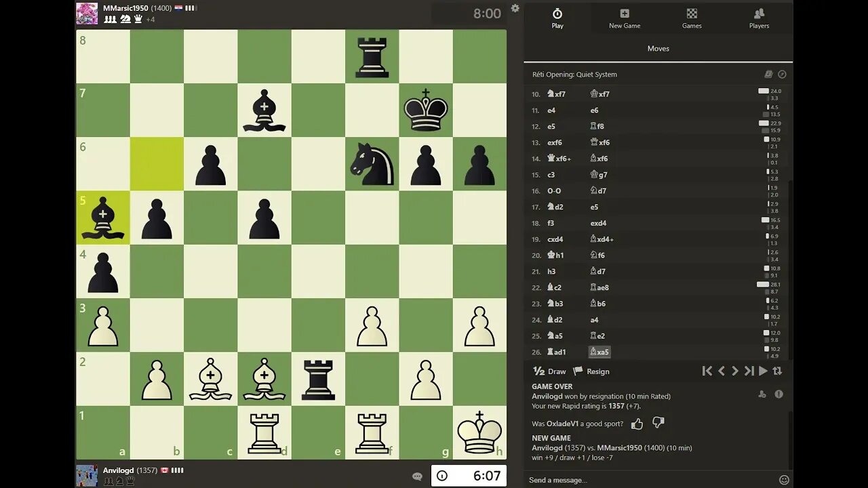Click Anvilogd name in game over message
868x488 pixels.
[547, 396]
